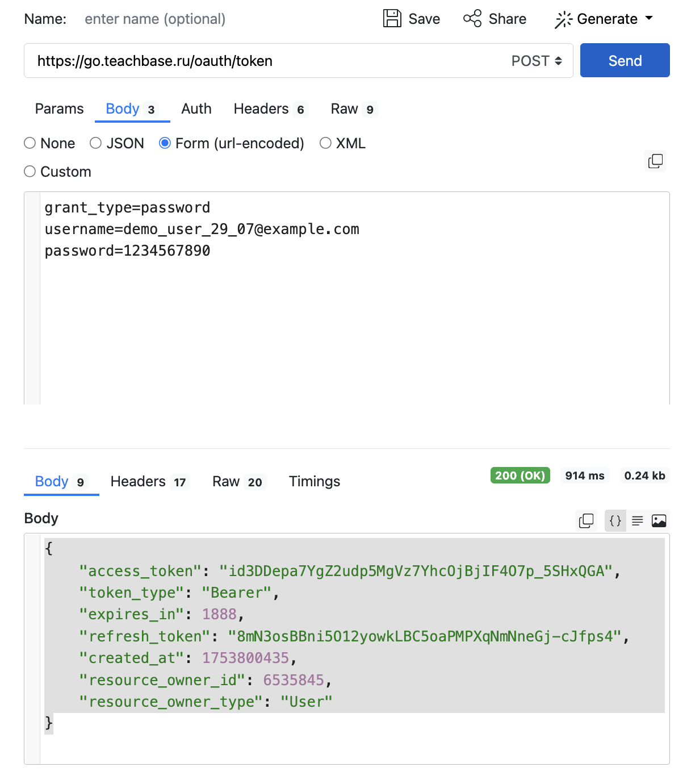Choose the XML body type option
This screenshot has height=784, width=687.
pos(325,143)
